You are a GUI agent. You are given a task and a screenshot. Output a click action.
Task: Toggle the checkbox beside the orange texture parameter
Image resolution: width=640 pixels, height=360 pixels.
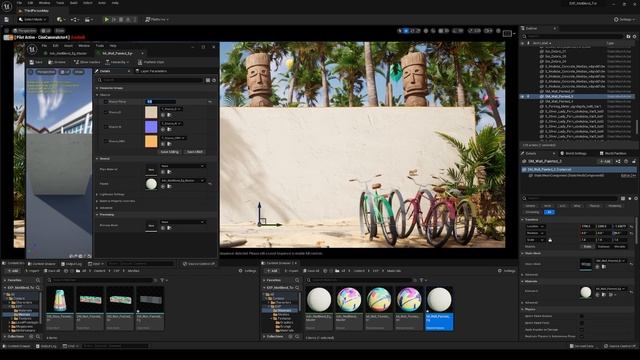coord(106,141)
